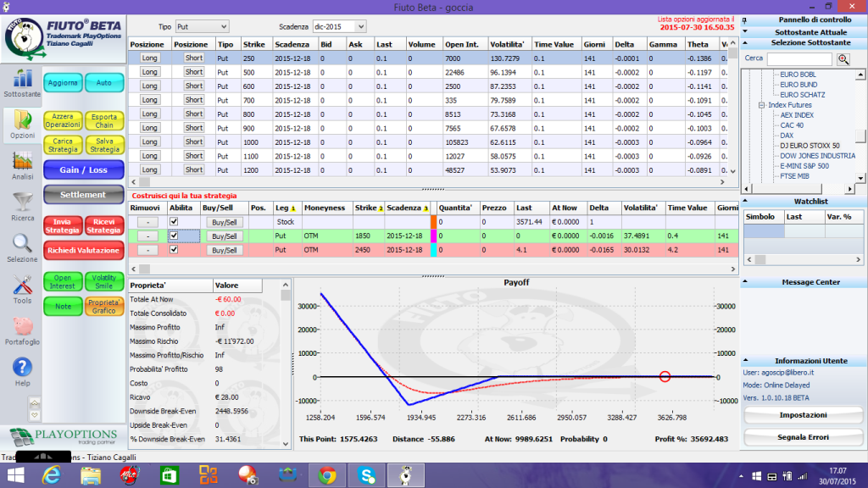The image size is (868, 488).
Task: Toggle Abilita checkbox for the Stock leg
Action: coord(174,221)
